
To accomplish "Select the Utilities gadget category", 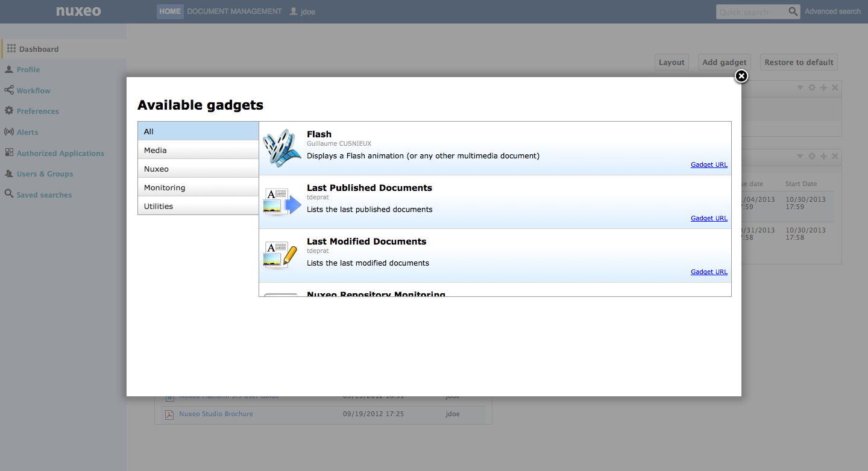I will [x=198, y=206].
